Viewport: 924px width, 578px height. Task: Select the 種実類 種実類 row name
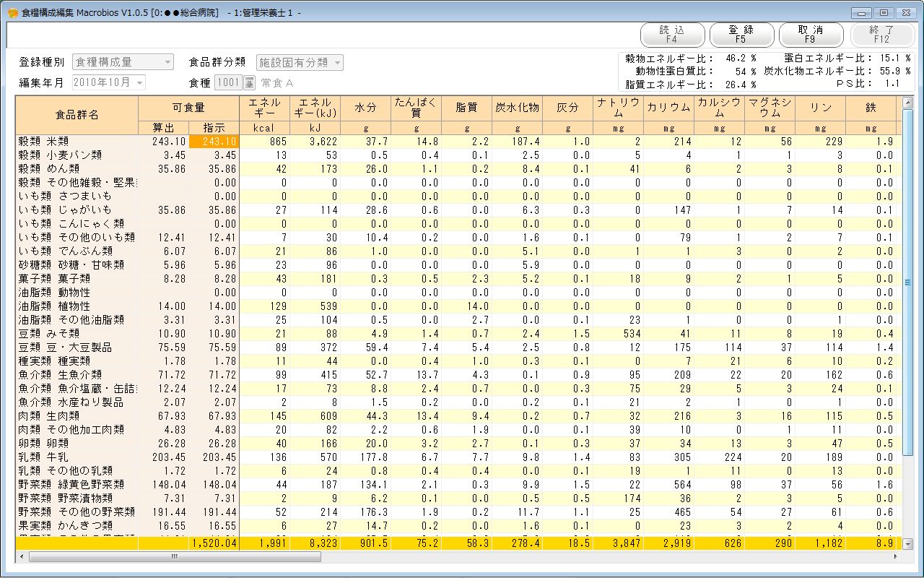(x=77, y=361)
